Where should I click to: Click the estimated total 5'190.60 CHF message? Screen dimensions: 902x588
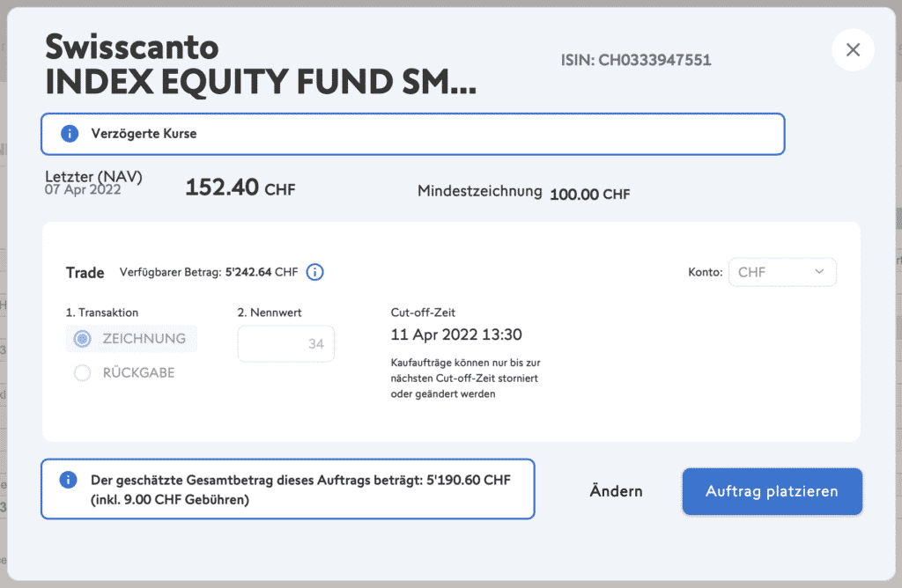pos(300,489)
